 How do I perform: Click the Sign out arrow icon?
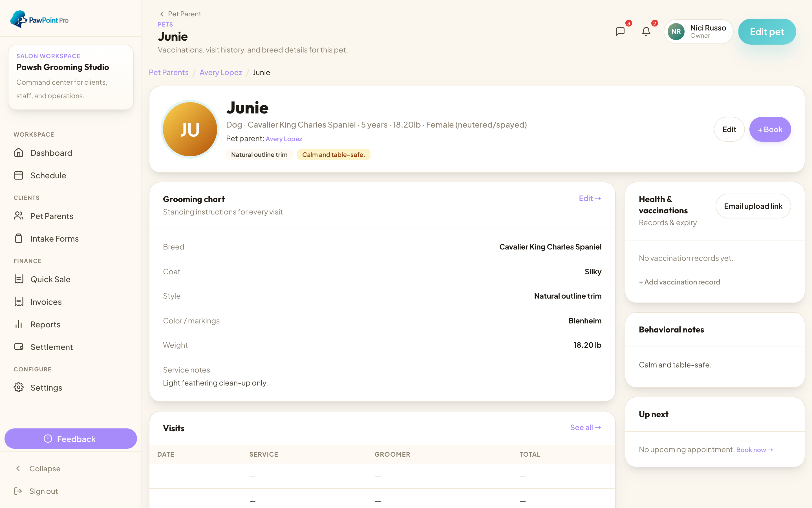tap(18, 491)
